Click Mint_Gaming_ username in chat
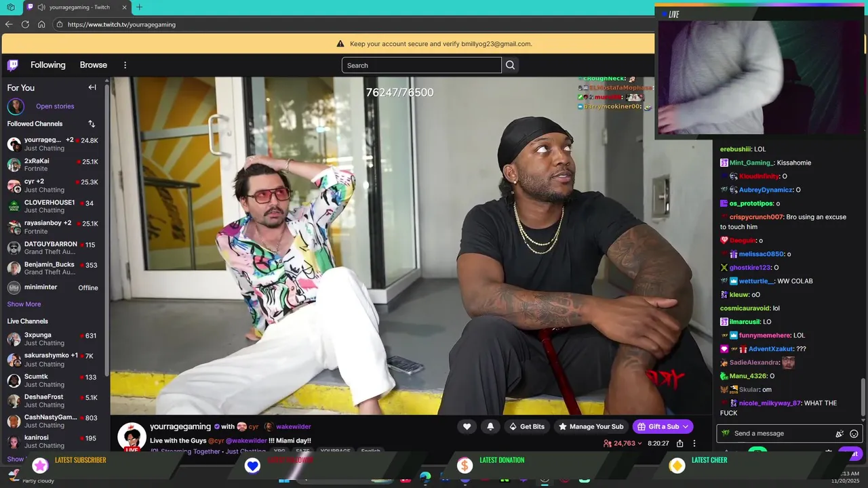The image size is (868, 488). [x=751, y=163]
